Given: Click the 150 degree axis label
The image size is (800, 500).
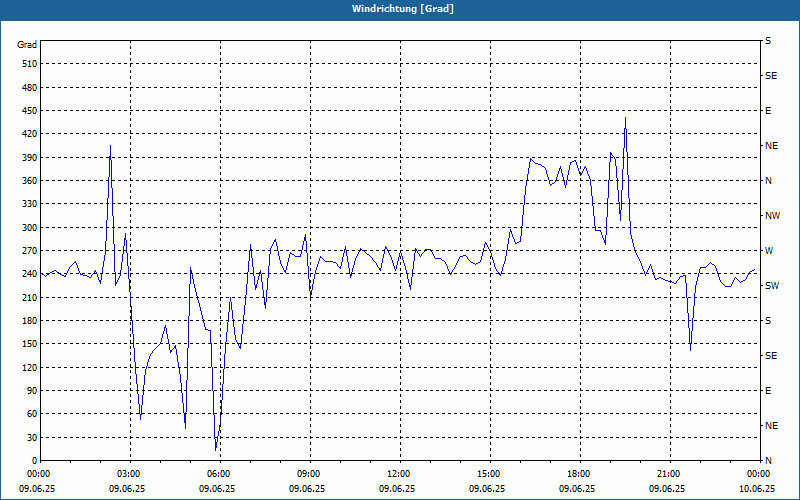Looking at the screenshot, I should click(x=30, y=344).
